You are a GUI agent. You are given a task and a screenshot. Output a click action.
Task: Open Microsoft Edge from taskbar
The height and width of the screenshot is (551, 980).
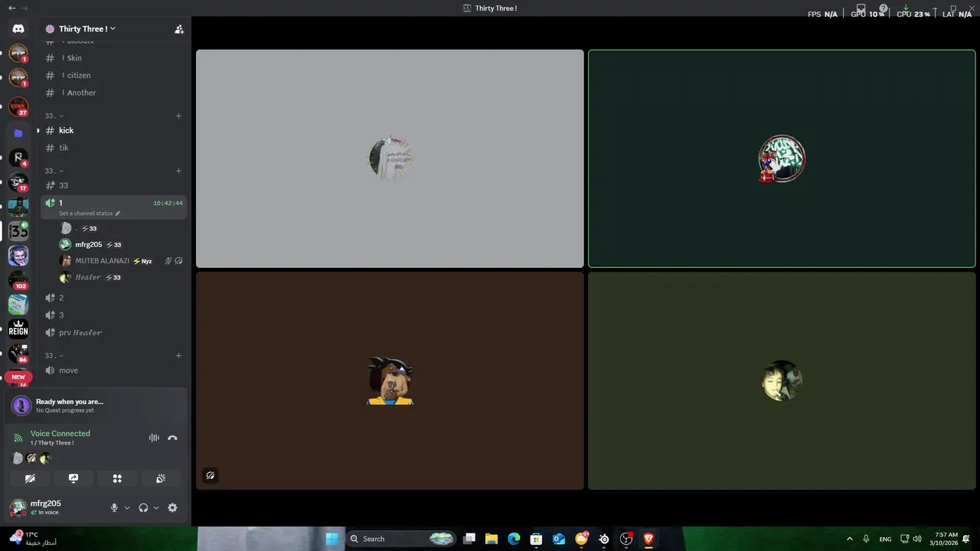[x=514, y=539]
